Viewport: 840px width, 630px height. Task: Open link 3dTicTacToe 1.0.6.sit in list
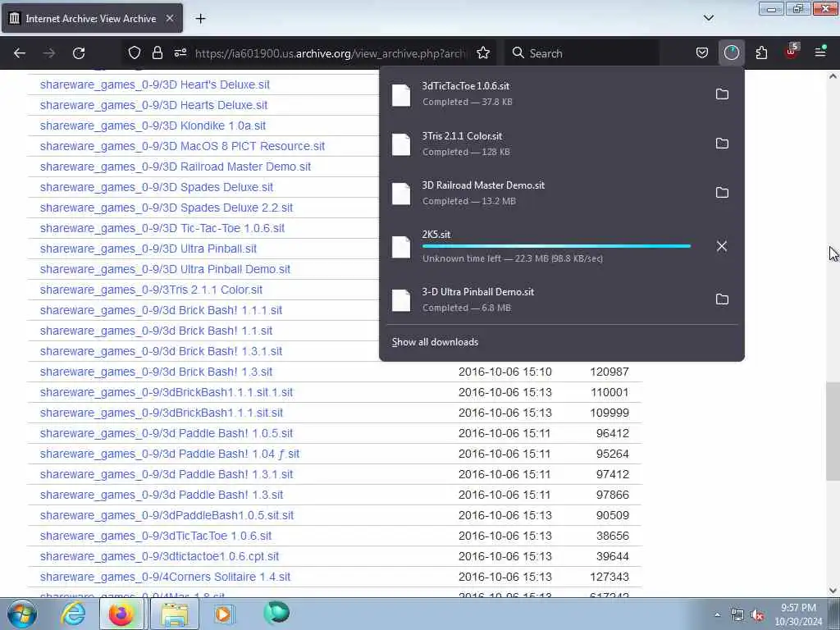(x=155, y=536)
